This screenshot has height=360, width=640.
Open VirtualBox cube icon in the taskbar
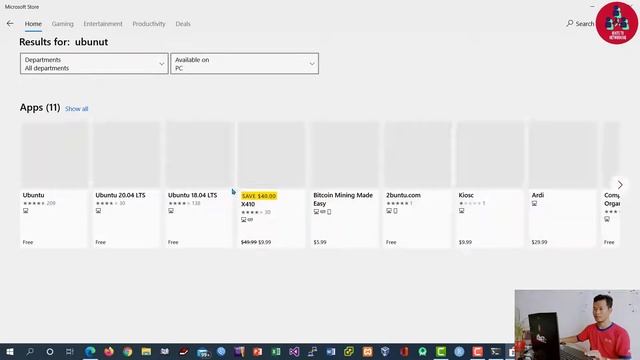(x=385, y=351)
